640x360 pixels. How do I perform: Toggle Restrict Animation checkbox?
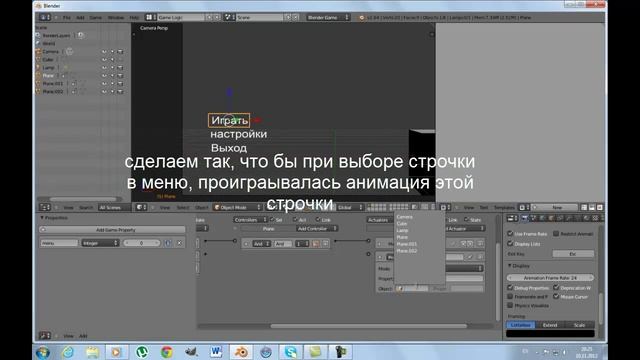coord(556,233)
